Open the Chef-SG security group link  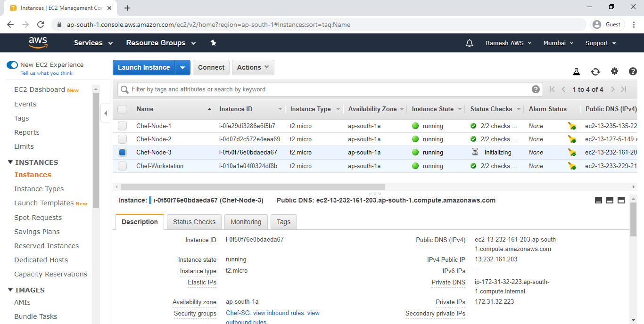pyautogui.click(x=238, y=313)
